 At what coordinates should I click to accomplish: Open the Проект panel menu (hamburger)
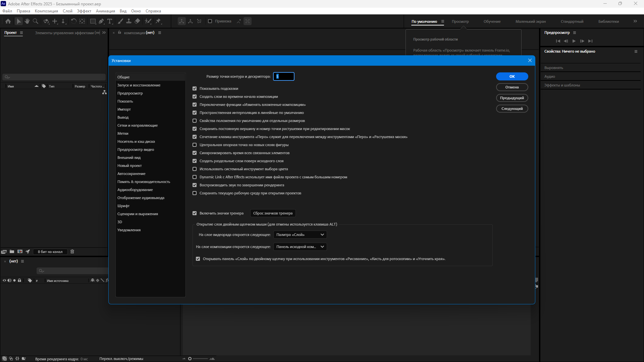click(x=21, y=33)
